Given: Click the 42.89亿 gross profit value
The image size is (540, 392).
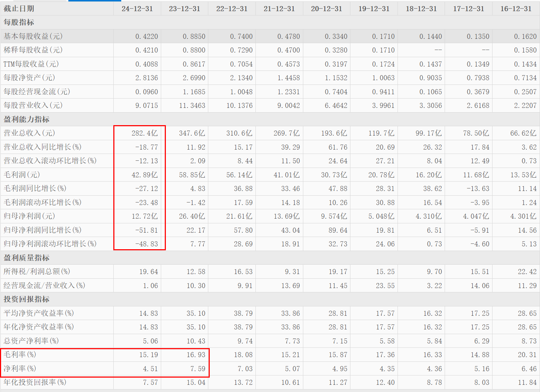Looking at the screenshot, I should (x=145, y=175).
